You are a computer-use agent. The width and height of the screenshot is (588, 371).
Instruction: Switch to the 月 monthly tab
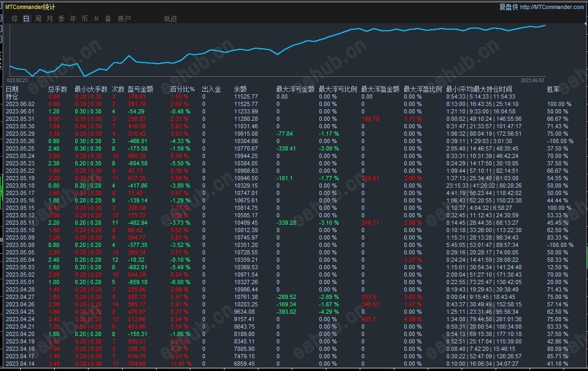[x=49, y=19]
